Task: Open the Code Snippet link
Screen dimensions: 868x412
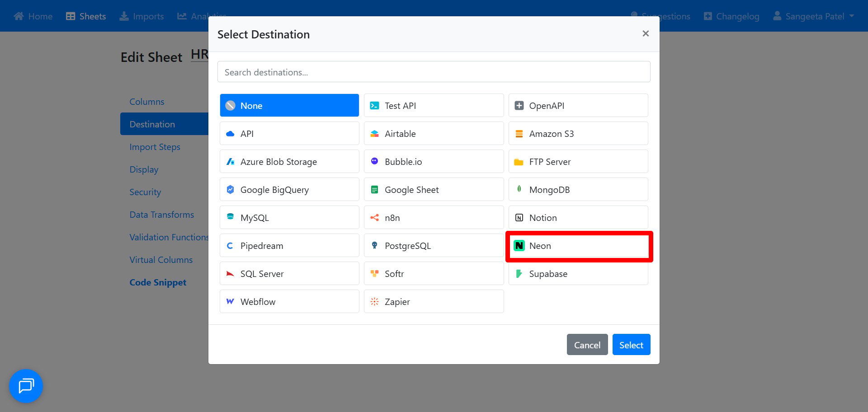Action: pyautogui.click(x=158, y=282)
